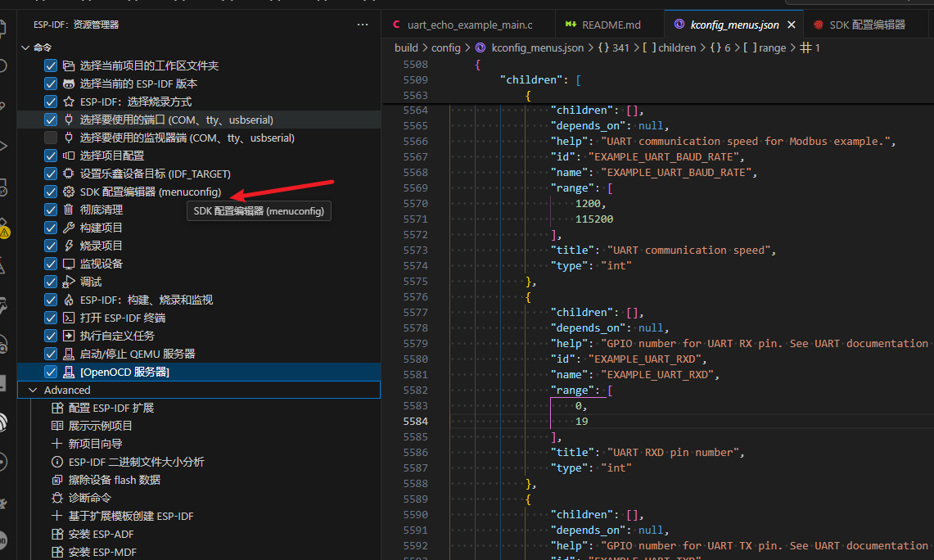The image size is (934, 560).
Task: Click the monitor icon for 监视设备
Action: coord(69,264)
